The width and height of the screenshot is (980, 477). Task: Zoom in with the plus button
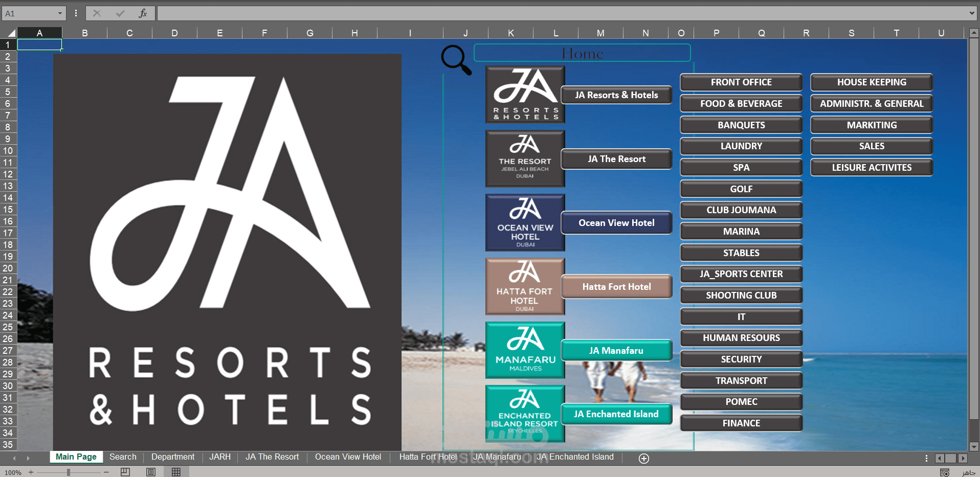(x=31, y=472)
